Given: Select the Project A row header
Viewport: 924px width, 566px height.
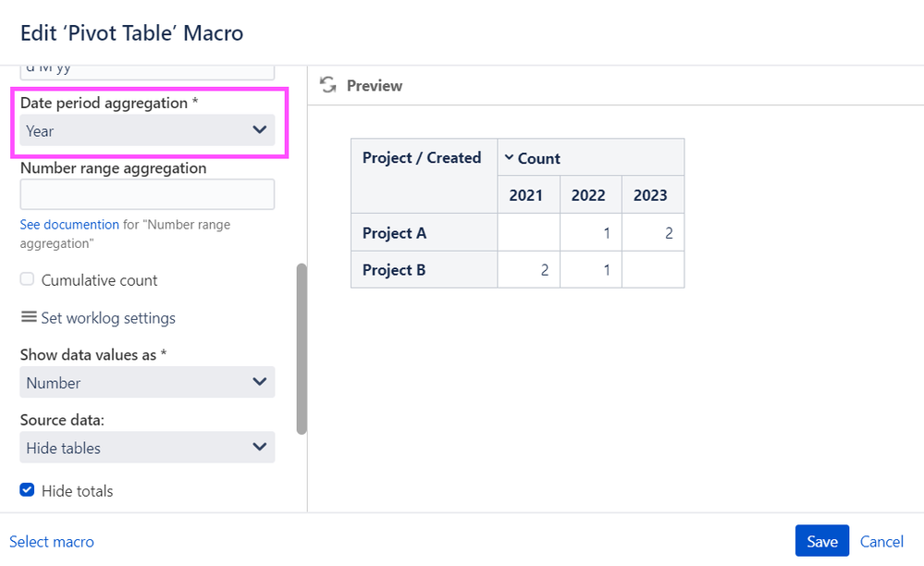Looking at the screenshot, I should pos(395,233).
